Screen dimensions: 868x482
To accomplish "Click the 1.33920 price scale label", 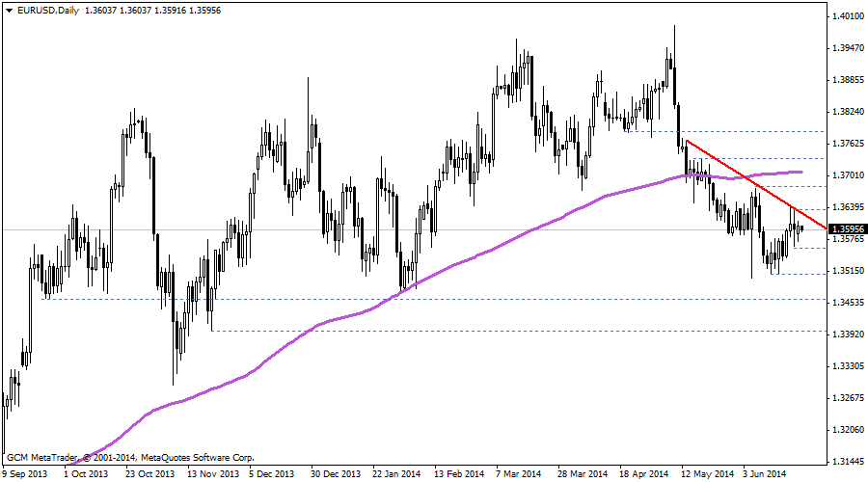I will click(x=848, y=335).
